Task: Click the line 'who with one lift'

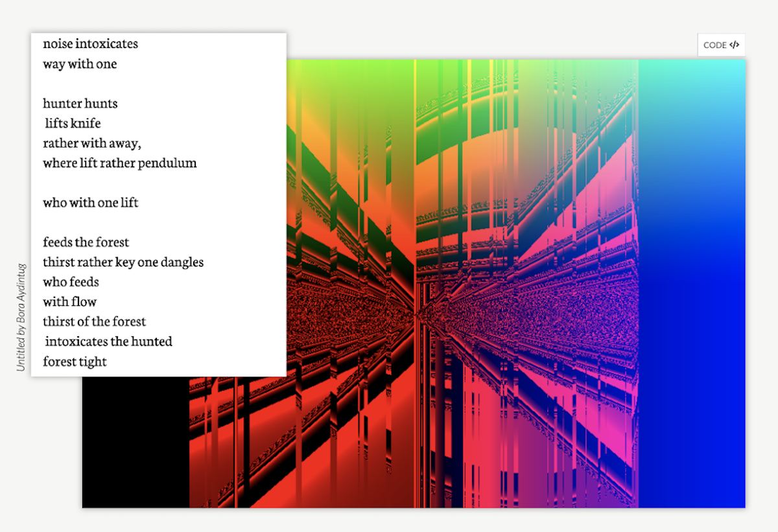Action: tap(91, 203)
